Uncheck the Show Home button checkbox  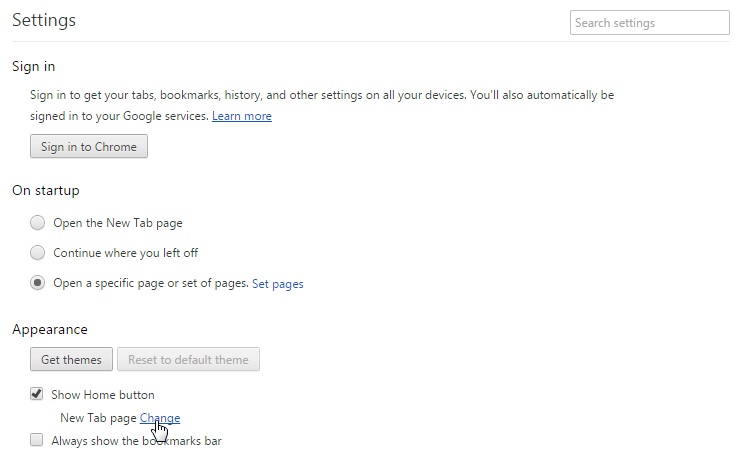[x=37, y=395]
